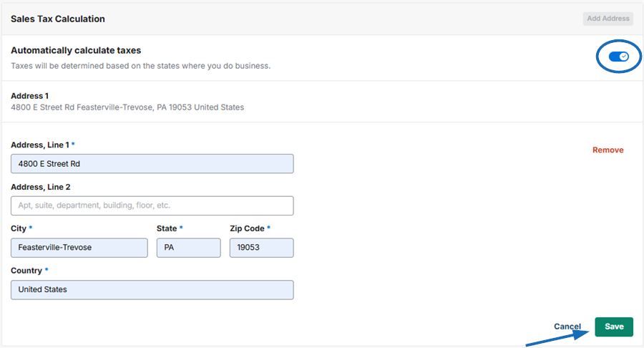Click the Add Address button
Screen dimensions: 644x348
tap(608, 19)
